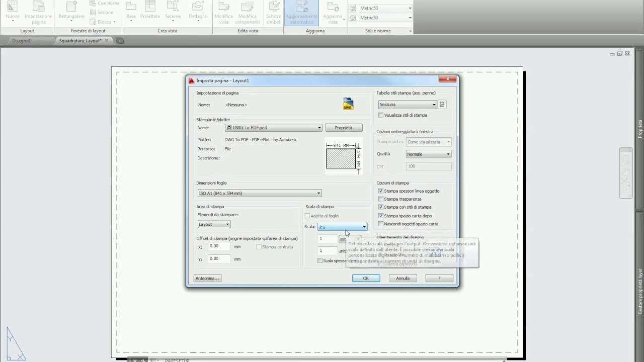Click the Blocca viewport lock button
The image size is (644, 362).
click(103, 22)
